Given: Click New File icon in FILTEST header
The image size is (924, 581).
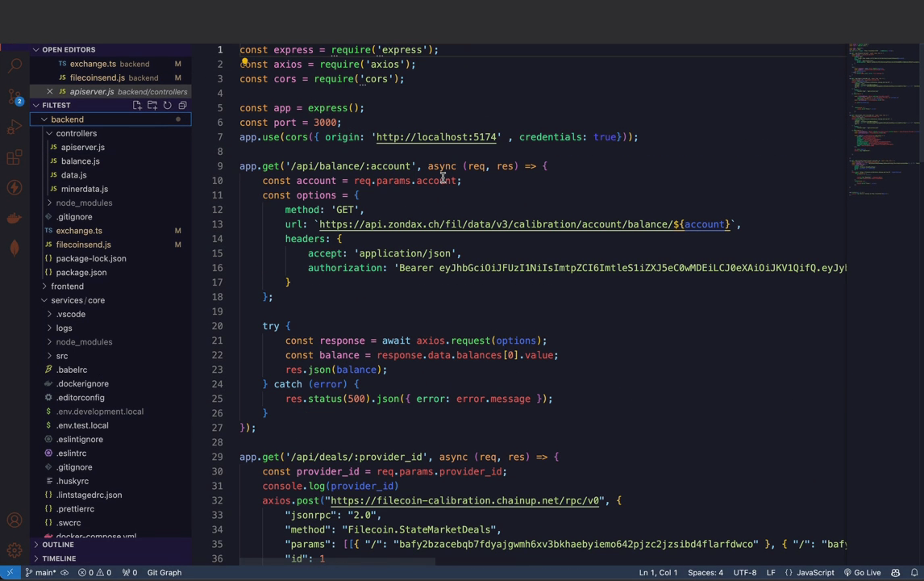Looking at the screenshot, I should pos(137,105).
